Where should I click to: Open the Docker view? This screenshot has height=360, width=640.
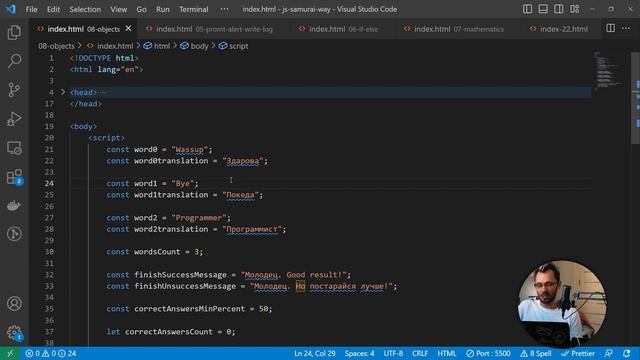click(14, 205)
